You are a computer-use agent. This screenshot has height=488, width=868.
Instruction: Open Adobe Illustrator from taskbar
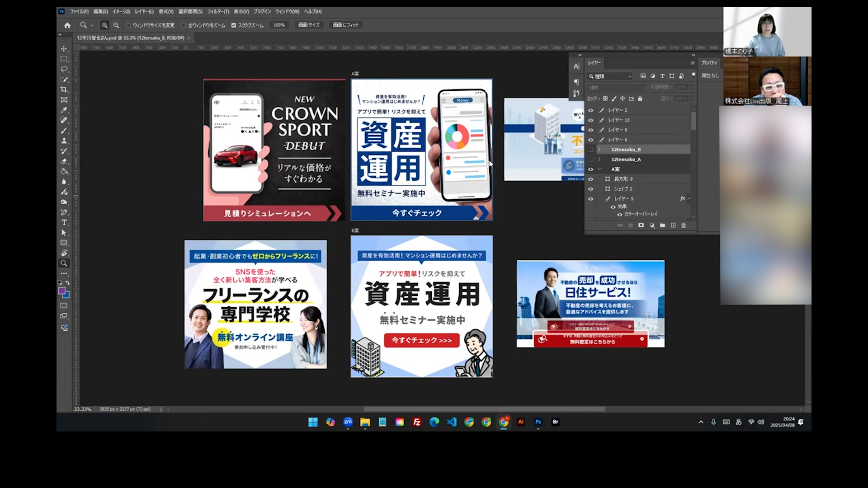pyautogui.click(x=521, y=422)
